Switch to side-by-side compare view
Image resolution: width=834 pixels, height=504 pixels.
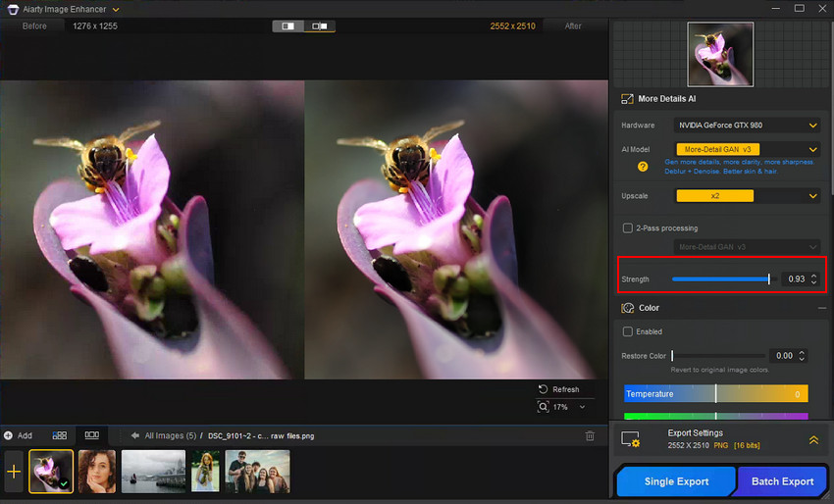click(x=320, y=26)
